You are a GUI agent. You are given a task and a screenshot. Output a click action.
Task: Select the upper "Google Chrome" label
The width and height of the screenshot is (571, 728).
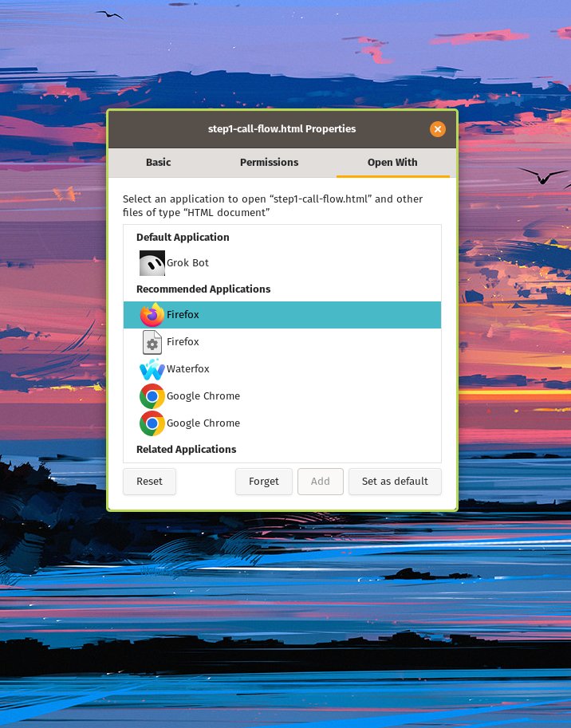pyautogui.click(x=203, y=396)
